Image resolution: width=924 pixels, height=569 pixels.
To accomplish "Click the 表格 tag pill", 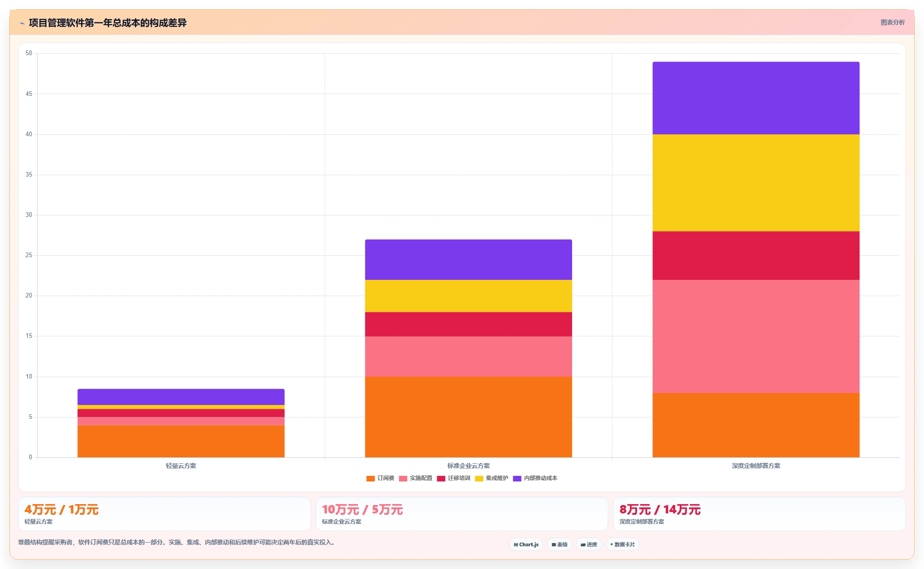I will 560,544.
